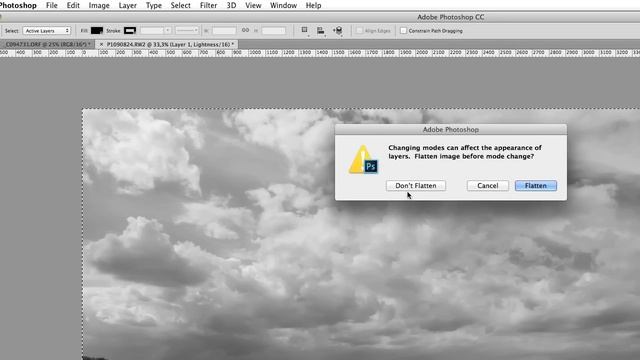640x360 pixels.
Task: Open the path operations icon
Action: (x=304, y=30)
